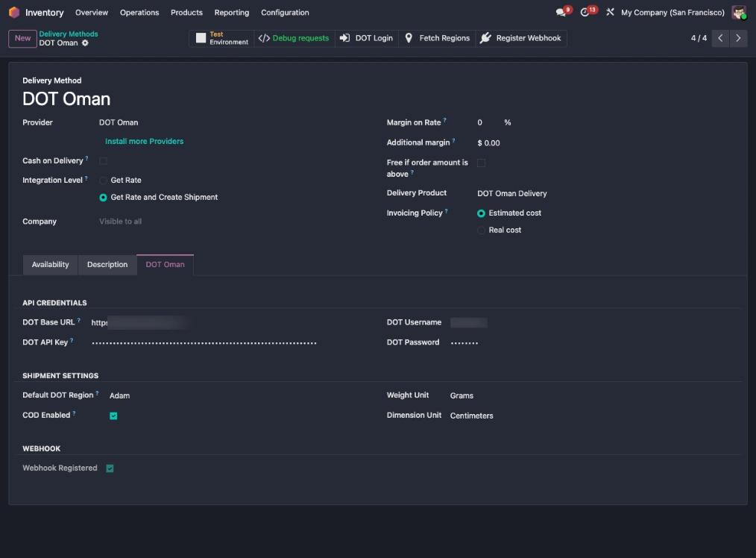Disable the COD Enabled checkbox
Viewport: 756px width, 558px height.
point(113,415)
